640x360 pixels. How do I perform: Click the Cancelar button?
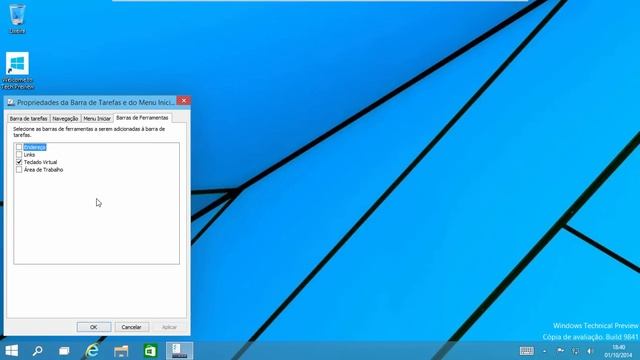coord(131,327)
